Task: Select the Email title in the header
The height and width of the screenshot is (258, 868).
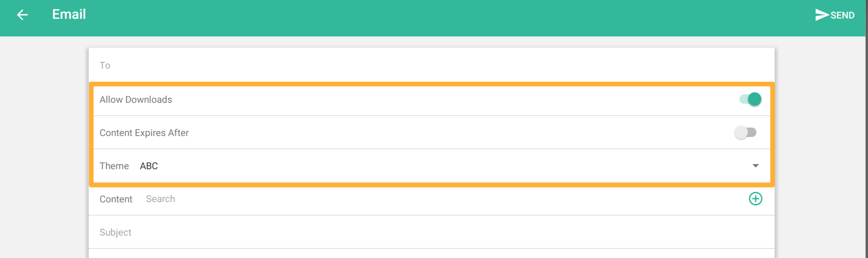Action: (69, 14)
